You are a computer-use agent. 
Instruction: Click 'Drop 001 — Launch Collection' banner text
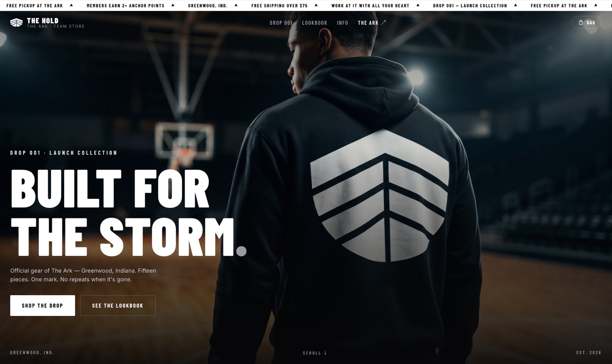[x=470, y=6]
